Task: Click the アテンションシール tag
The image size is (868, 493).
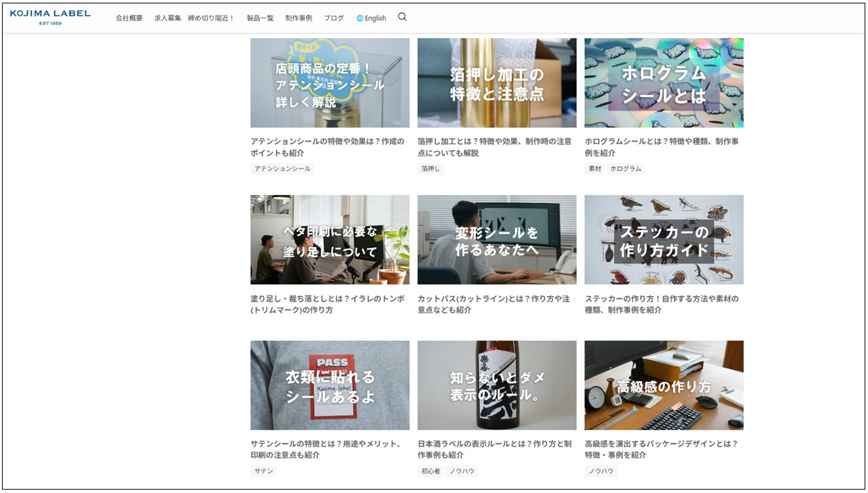Action: pyautogui.click(x=282, y=168)
